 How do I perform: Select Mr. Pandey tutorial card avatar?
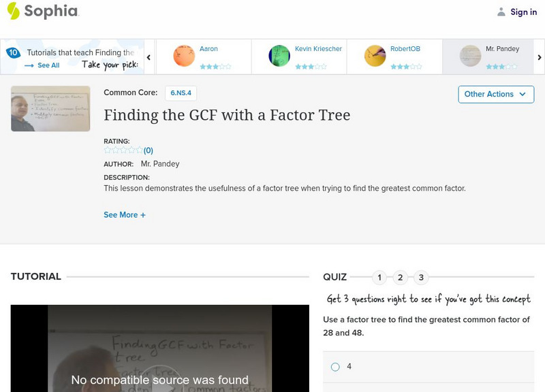click(470, 56)
